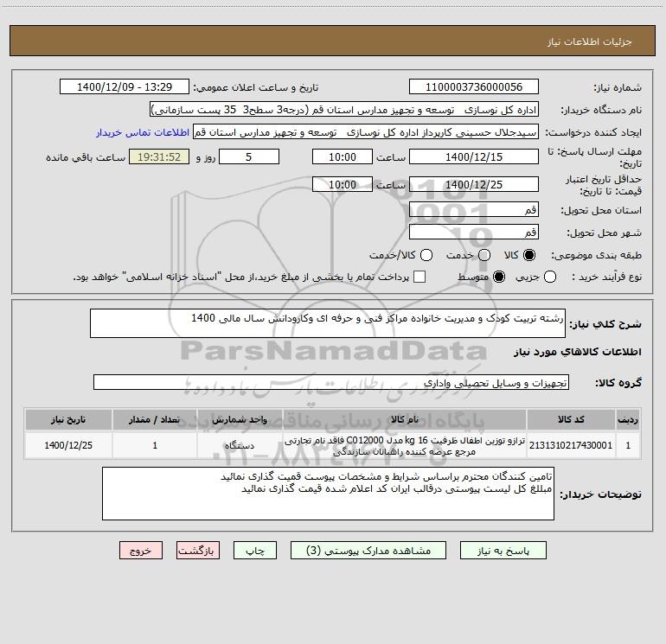Viewport: 666px width, 644px height.
Task: Click the price validity date 1400/12/25 field
Action: (x=474, y=185)
